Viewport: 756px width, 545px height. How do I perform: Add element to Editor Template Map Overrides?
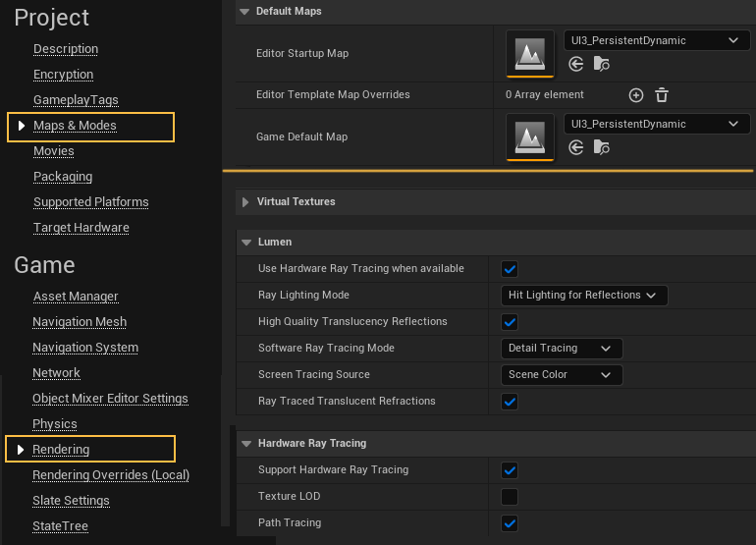point(635,95)
